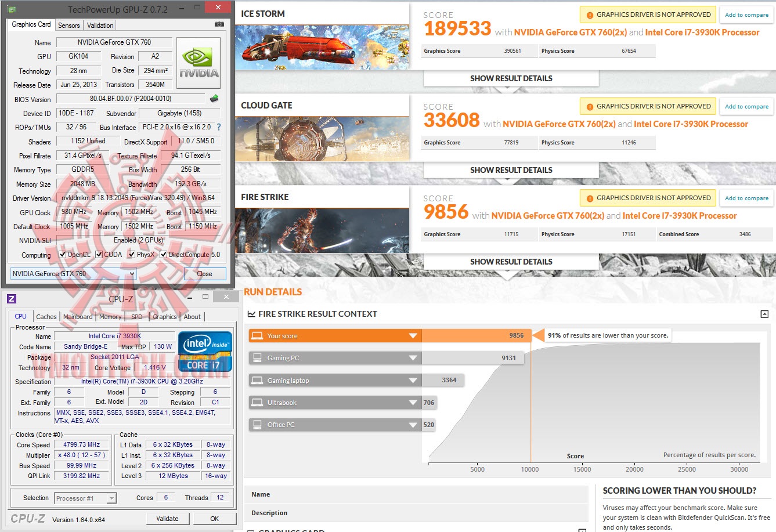
Task: Click the Specification text i7-3930K CPU @ 3.20GHz
Action: pyautogui.click(x=142, y=381)
